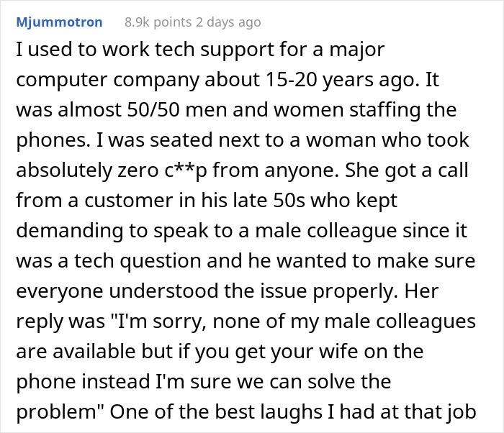Click the words "absolutely zero"
This screenshot has height=433, width=504.
pyautogui.click(x=87, y=170)
